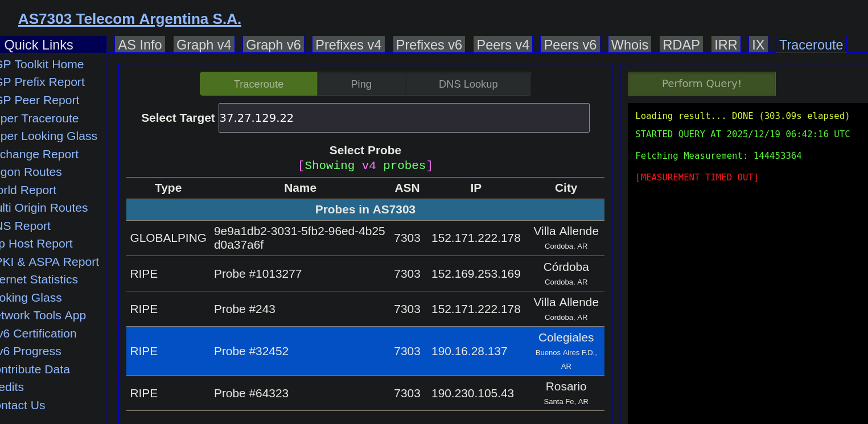Open the Whois tab
This screenshot has height=424, width=868.
(630, 45)
